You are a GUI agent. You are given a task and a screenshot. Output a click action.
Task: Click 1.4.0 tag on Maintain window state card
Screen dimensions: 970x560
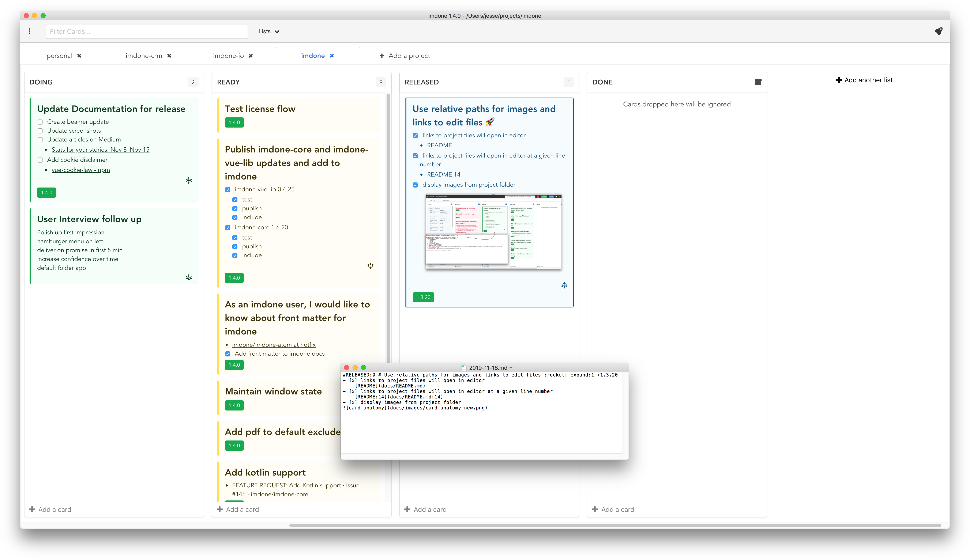tap(234, 405)
